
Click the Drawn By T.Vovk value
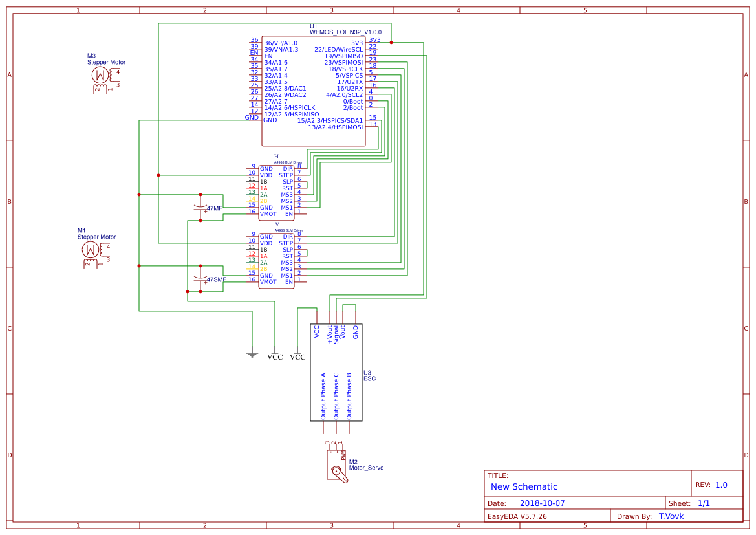(x=671, y=516)
